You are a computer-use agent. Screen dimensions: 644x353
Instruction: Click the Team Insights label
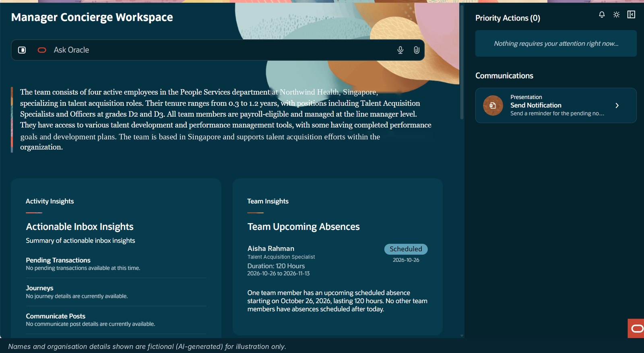coord(268,201)
